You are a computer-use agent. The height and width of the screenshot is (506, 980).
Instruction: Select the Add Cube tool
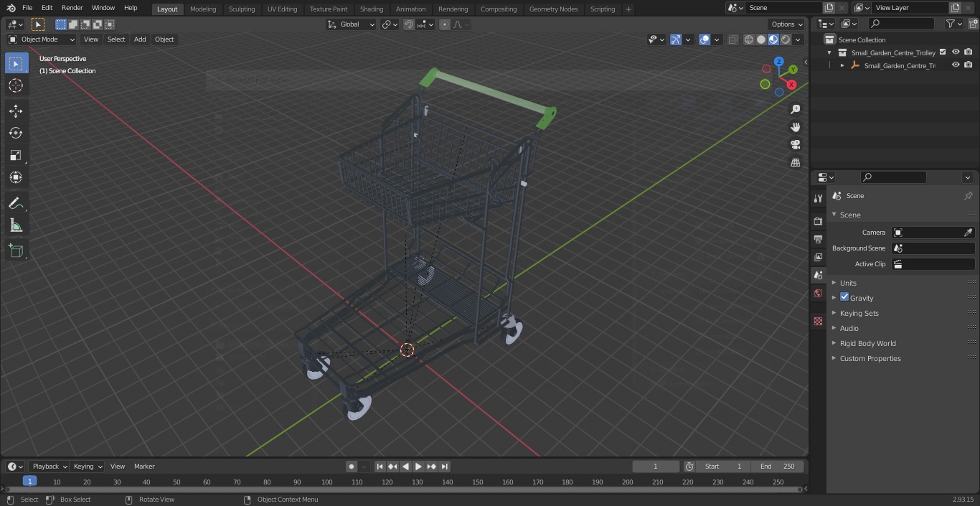[16, 250]
